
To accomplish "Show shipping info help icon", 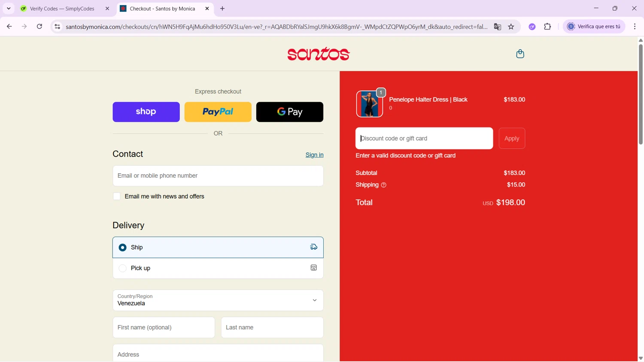I will [383, 185].
